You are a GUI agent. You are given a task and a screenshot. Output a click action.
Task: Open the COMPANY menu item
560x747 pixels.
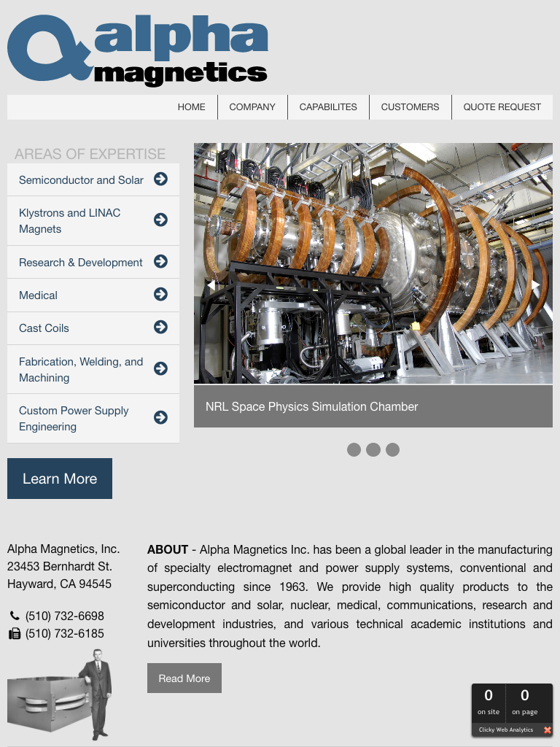252,107
